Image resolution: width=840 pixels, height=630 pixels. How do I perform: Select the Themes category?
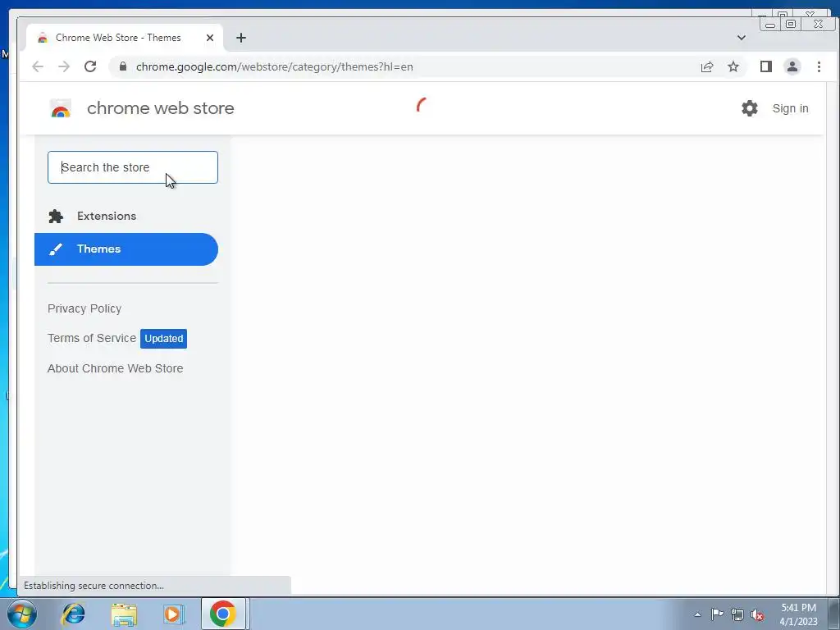tap(126, 249)
